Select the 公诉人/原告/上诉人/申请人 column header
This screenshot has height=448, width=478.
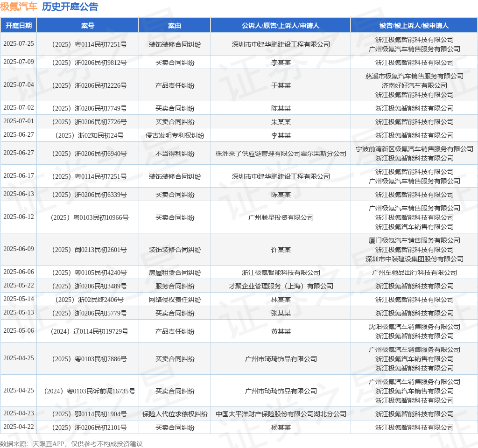point(281,26)
